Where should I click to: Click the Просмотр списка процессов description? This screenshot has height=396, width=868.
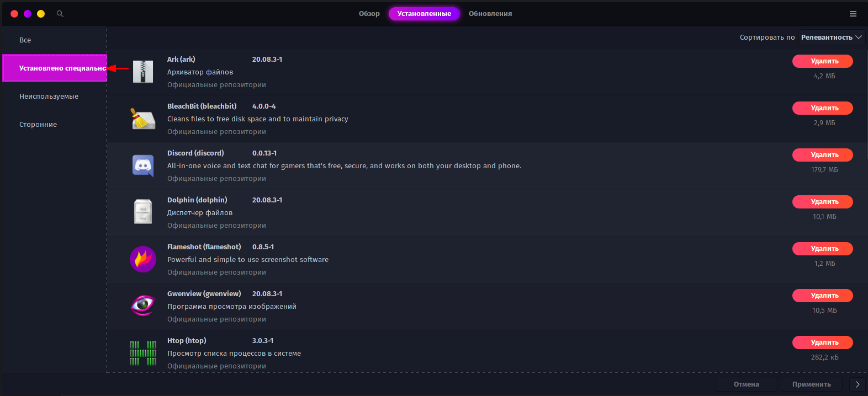(x=234, y=354)
